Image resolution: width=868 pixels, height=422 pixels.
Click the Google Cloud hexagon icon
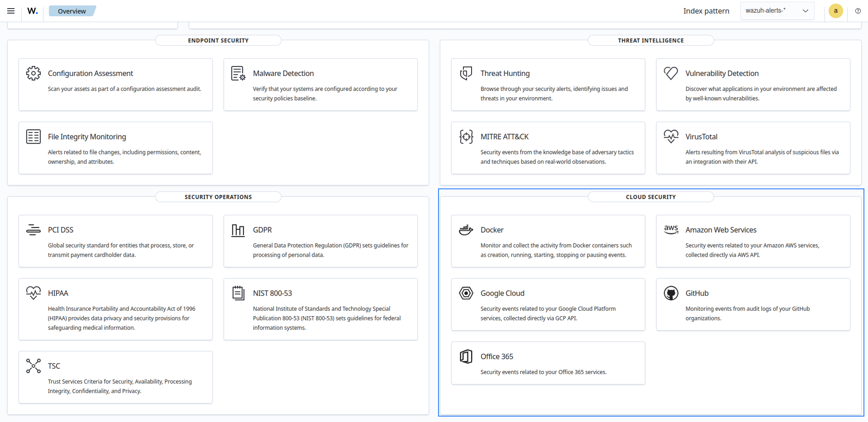click(x=466, y=293)
